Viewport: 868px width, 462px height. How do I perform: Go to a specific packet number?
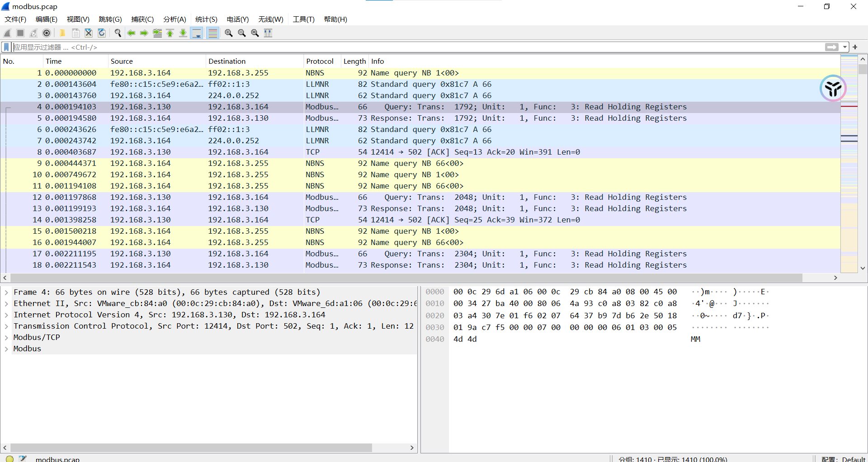[157, 33]
